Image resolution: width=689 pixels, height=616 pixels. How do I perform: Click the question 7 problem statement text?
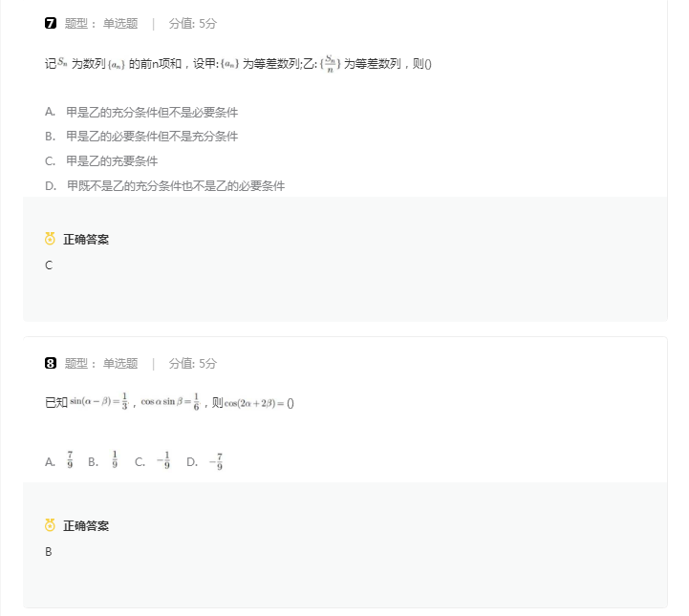[238, 64]
